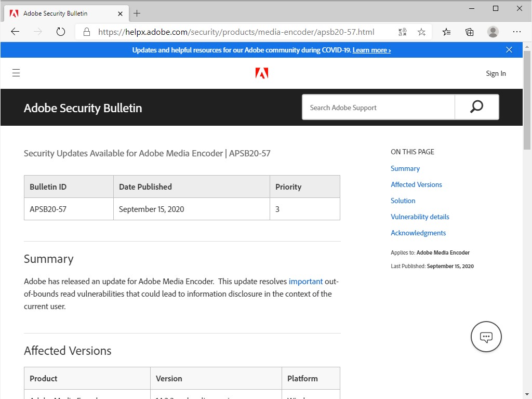This screenshot has height=399, width=532.
Task: Click the search magnifier button
Action: click(476, 107)
